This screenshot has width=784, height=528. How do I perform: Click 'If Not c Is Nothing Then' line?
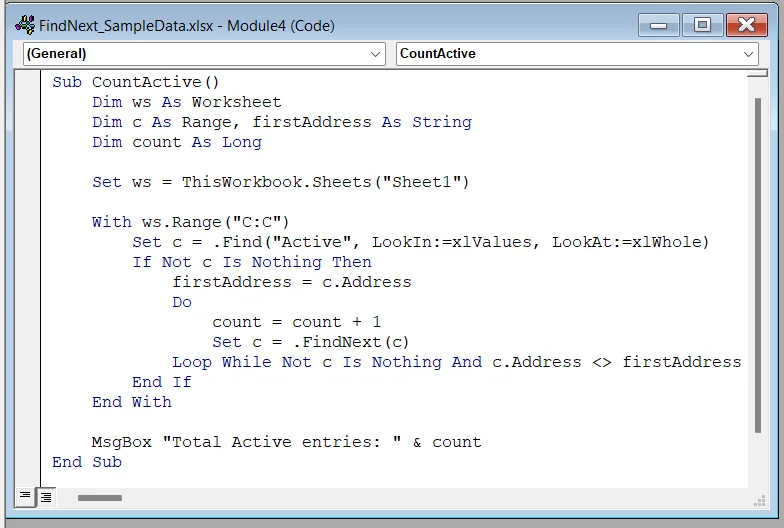tap(252, 262)
